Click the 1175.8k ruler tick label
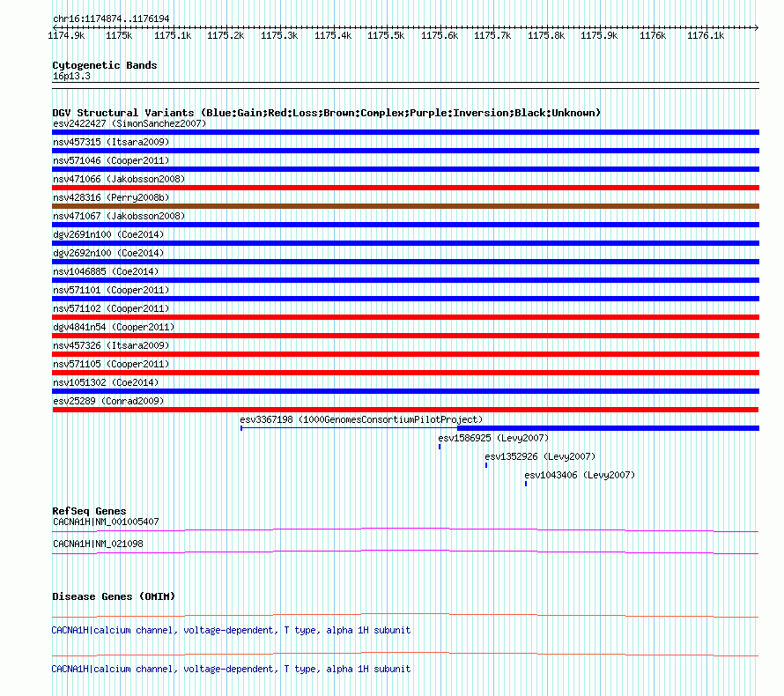This screenshot has width=784, height=696. [546, 35]
